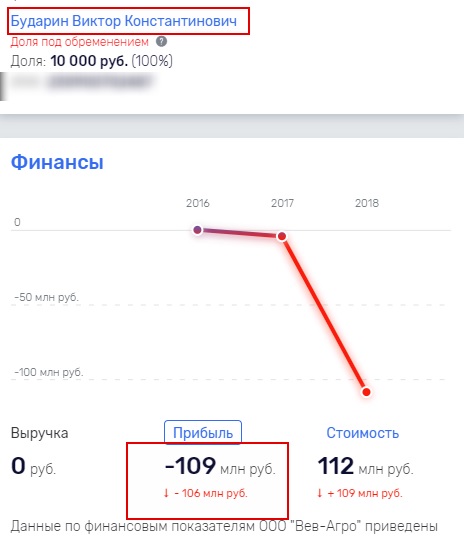Click the Доля под обременением warning text
The image size is (464, 538).
[80, 42]
